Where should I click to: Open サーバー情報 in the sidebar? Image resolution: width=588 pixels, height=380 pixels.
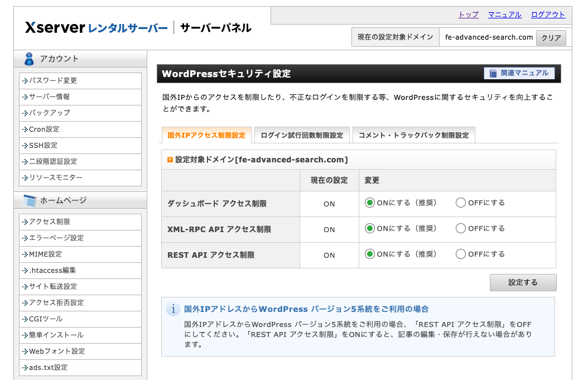click(x=80, y=97)
